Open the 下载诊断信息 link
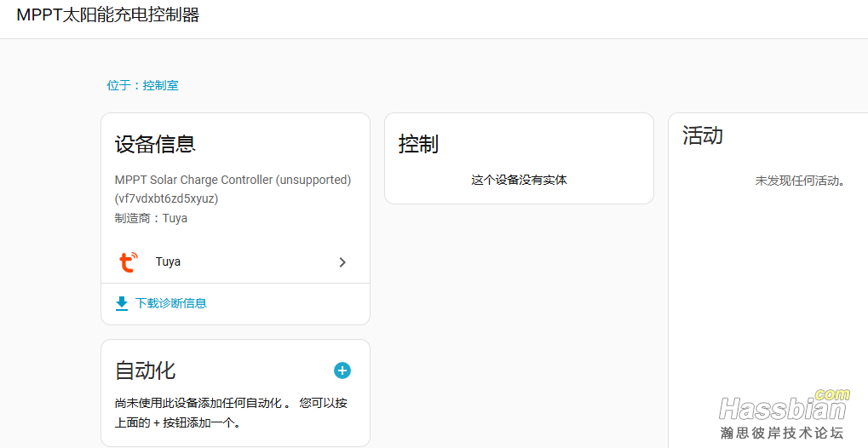 point(170,303)
